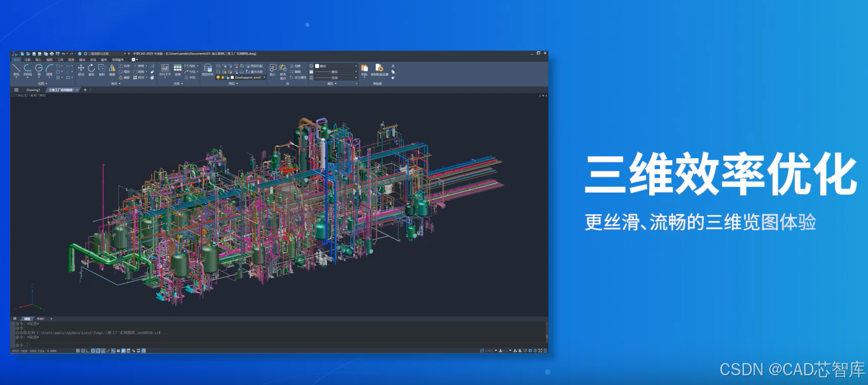Open the Annotate (注释) ribbon tab
Screen dimensions: 868x385
[x=27, y=60]
